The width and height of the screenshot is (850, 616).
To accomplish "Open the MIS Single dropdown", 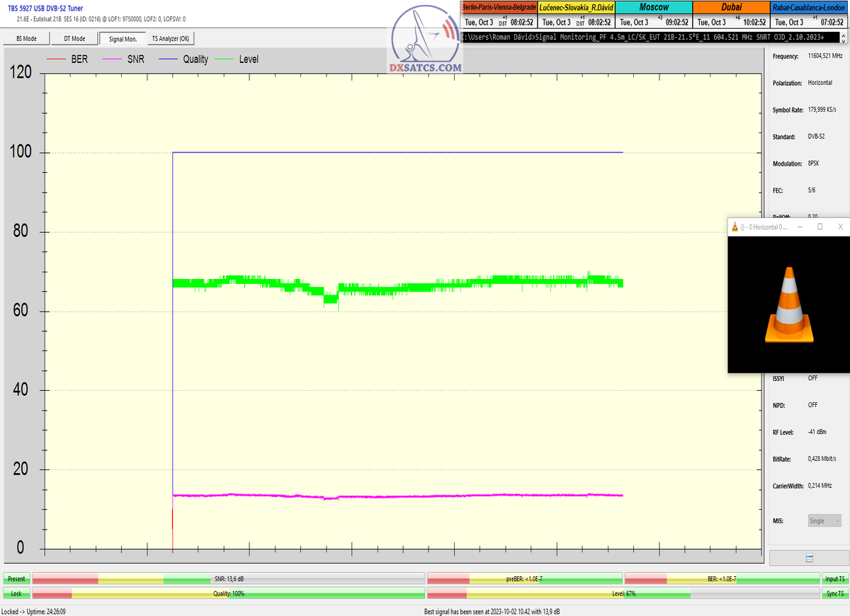I will (824, 520).
